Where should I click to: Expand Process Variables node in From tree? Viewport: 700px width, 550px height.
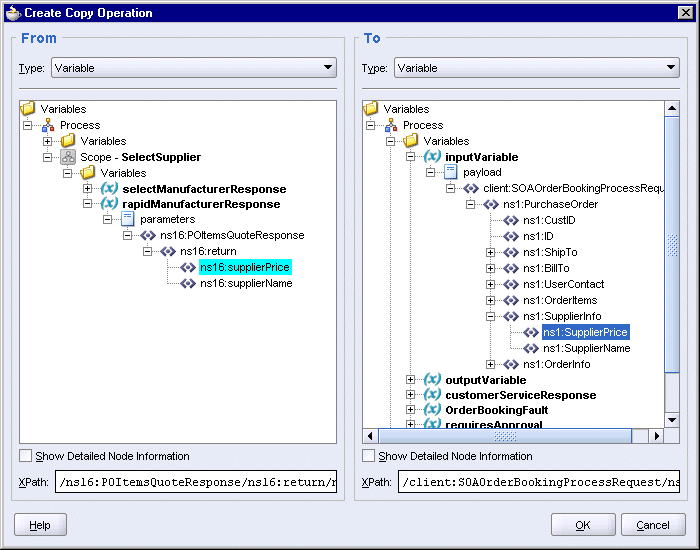click(47, 142)
